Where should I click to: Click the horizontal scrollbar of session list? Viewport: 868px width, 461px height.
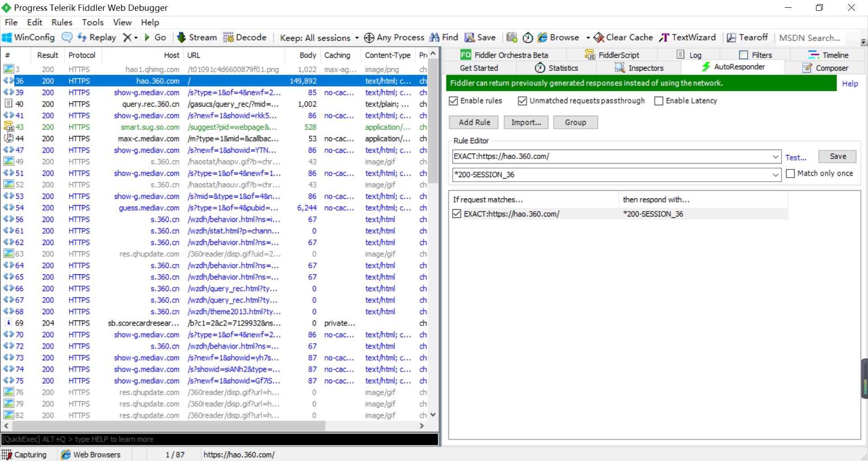168,426
